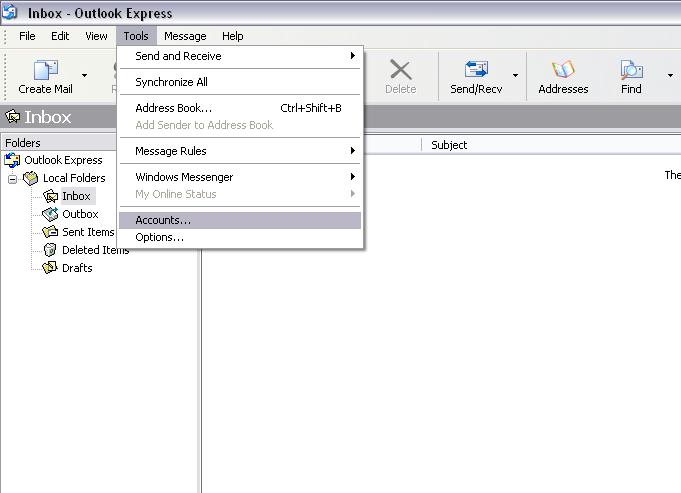681x493 pixels.
Task: Click the Find toolbar icon
Action: tap(631, 69)
